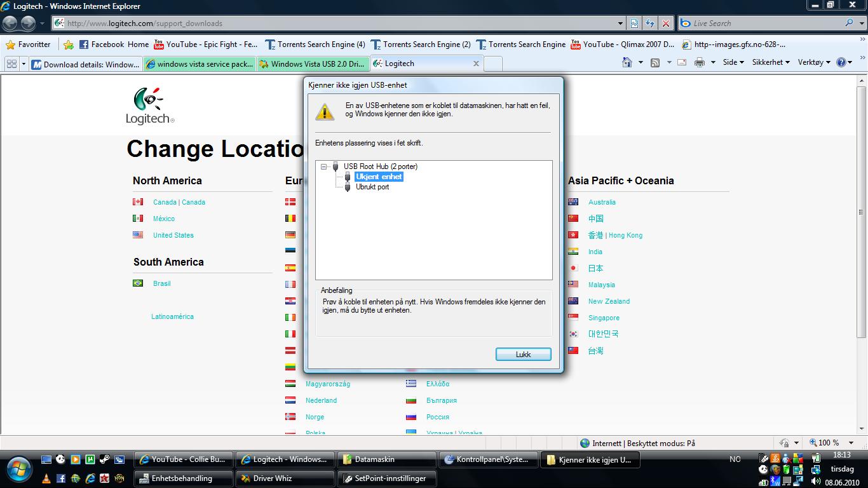Switch to SetPoint-innstillinger taskbar window
The image size is (868, 488).
387,478
